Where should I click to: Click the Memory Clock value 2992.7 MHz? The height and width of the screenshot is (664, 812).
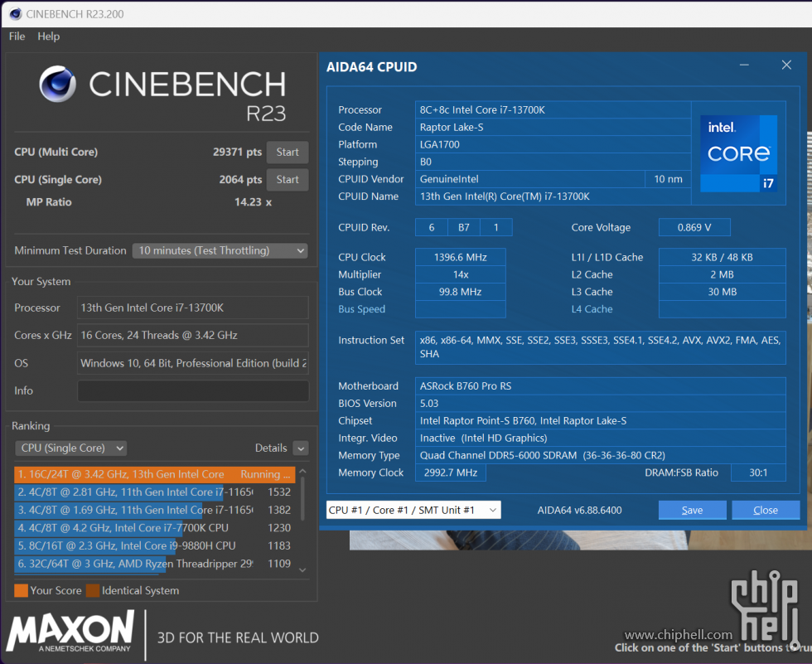(451, 473)
